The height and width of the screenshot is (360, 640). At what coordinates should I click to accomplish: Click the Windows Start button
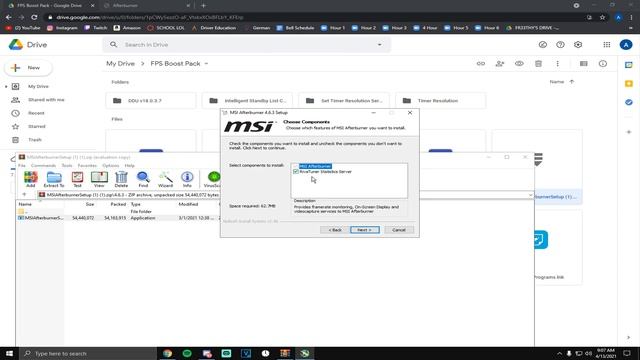[x=9, y=353]
